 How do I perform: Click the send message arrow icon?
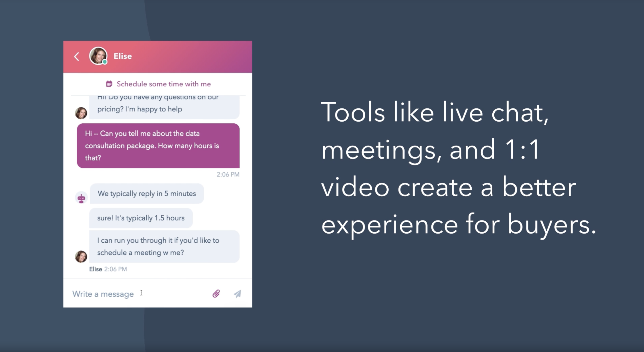tap(238, 294)
